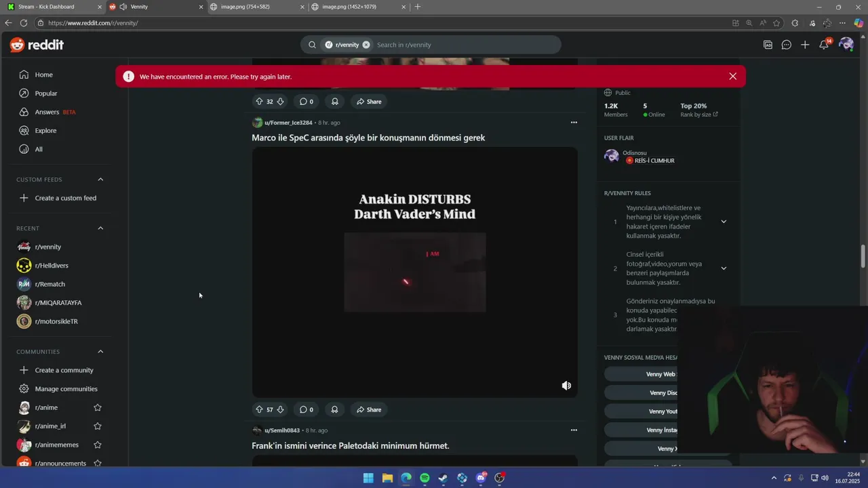Upvote the post with 32 votes
The image size is (868, 488).
(x=259, y=102)
